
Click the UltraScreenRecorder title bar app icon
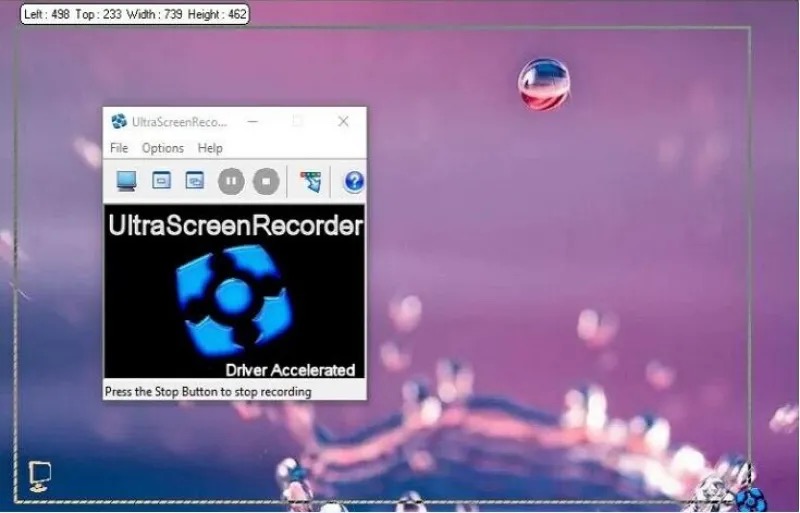[x=119, y=121]
